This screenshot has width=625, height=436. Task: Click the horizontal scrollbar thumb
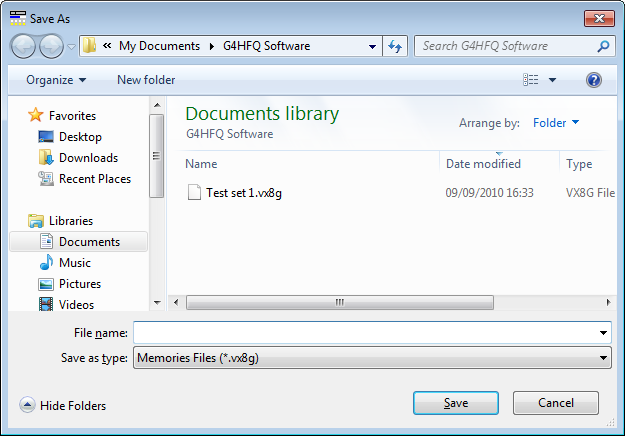[x=340, y=302]
